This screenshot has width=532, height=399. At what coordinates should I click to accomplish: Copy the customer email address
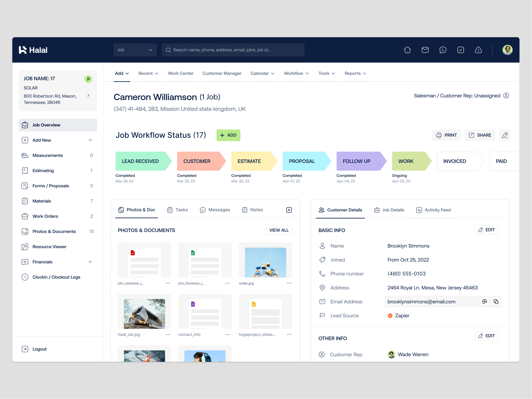click(x=496, y=301)
